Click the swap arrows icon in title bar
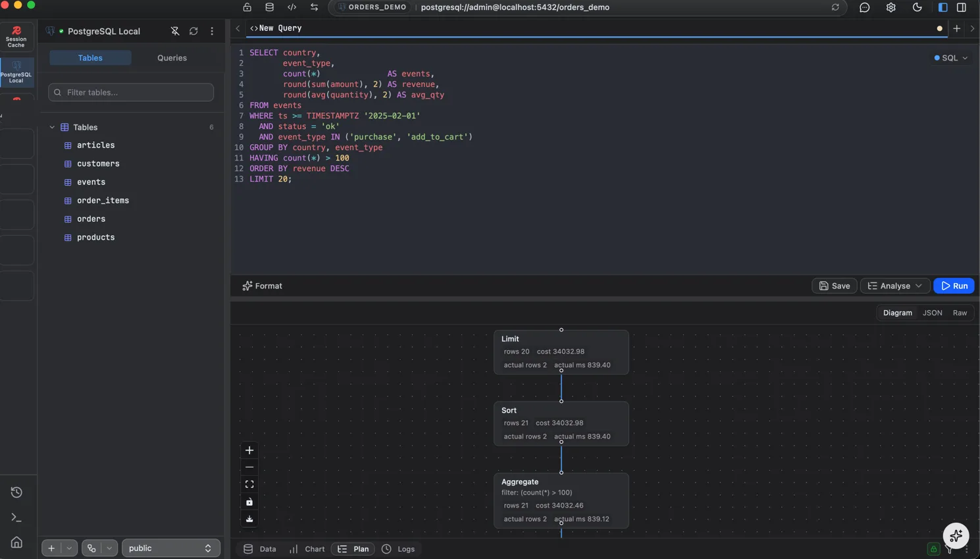 (x=315, y=7)
